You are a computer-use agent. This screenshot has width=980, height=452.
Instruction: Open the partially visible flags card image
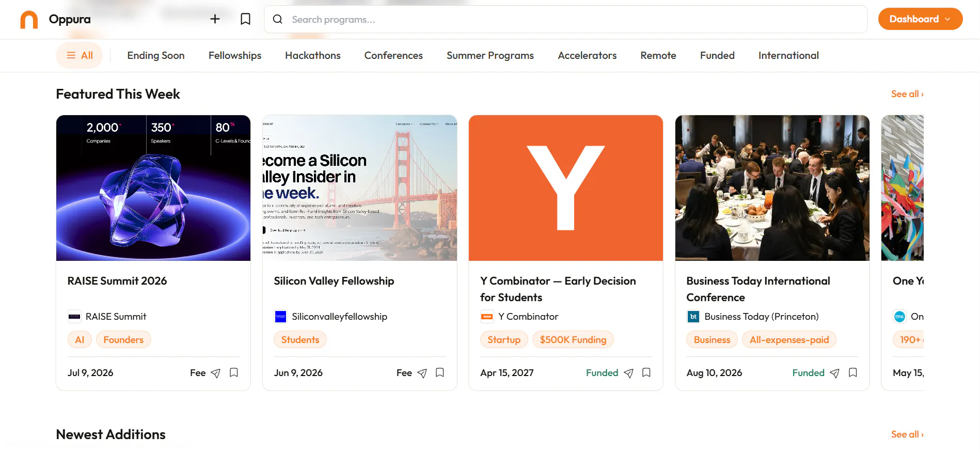pyautogui.click(x=903, y=188)
